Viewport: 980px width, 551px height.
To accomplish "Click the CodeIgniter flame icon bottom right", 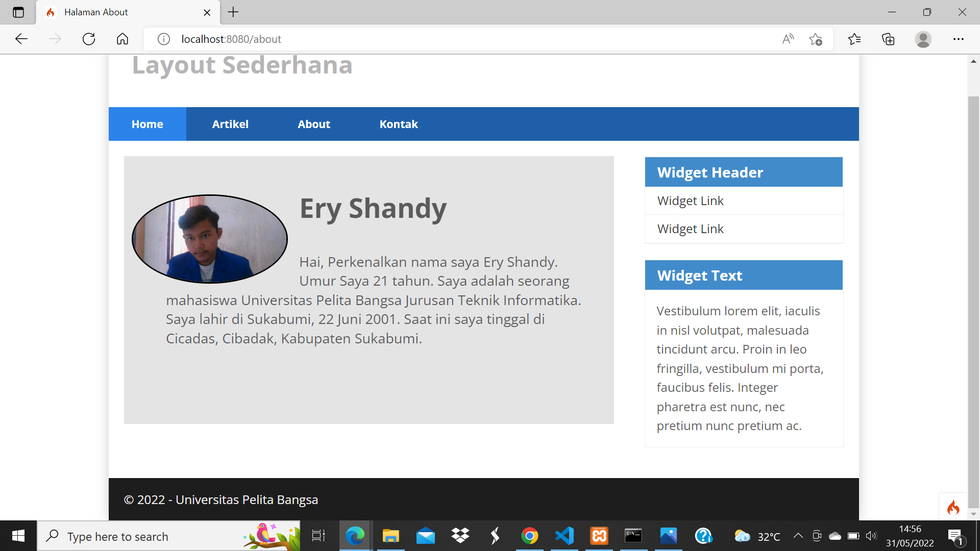I will (953, 508).
